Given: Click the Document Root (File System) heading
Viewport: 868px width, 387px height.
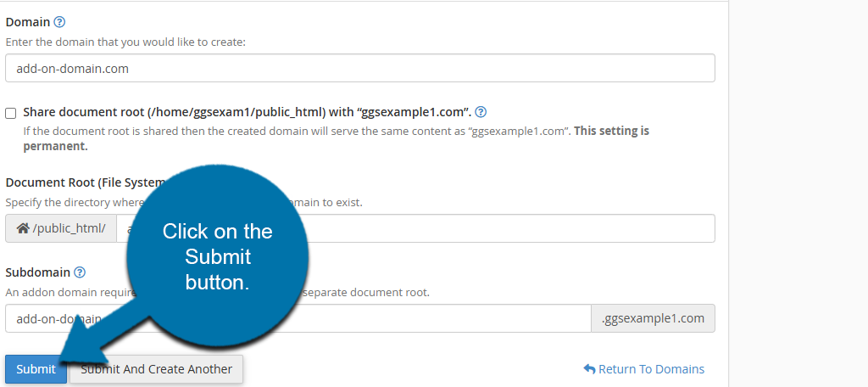Looking at the screenshot, I should (85, 182).
